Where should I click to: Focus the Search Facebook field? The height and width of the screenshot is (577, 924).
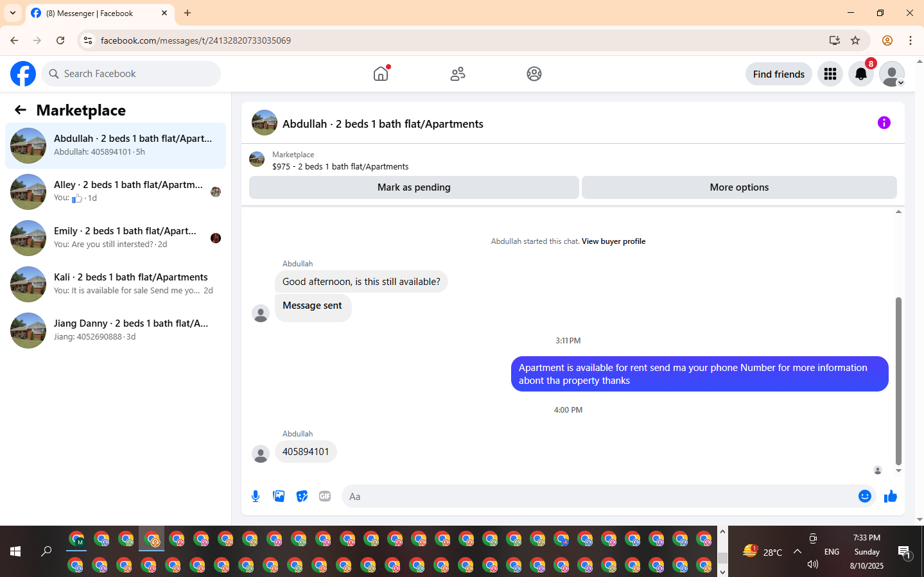click(131, 74)
